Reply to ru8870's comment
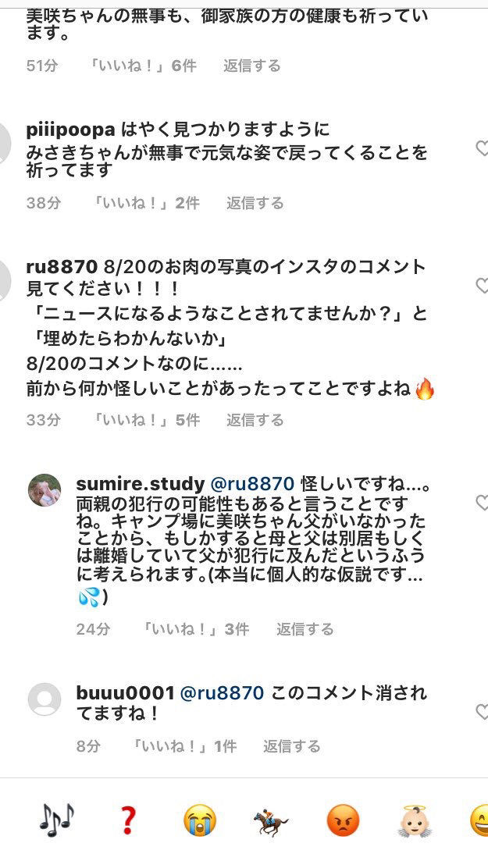 pyautogui.click(x=255, y=420)
